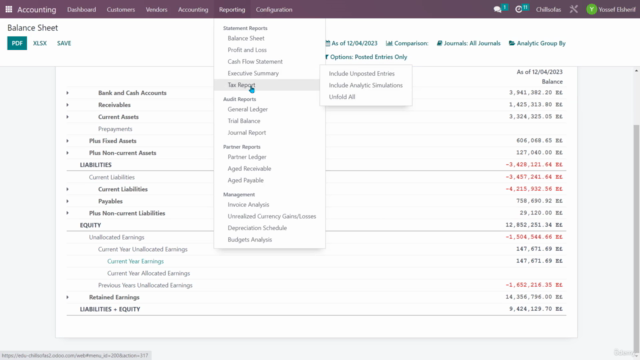The height and width of the screenshot is (360, 640).
Task: Open Journal Report entry
Action: coord(247,133)
